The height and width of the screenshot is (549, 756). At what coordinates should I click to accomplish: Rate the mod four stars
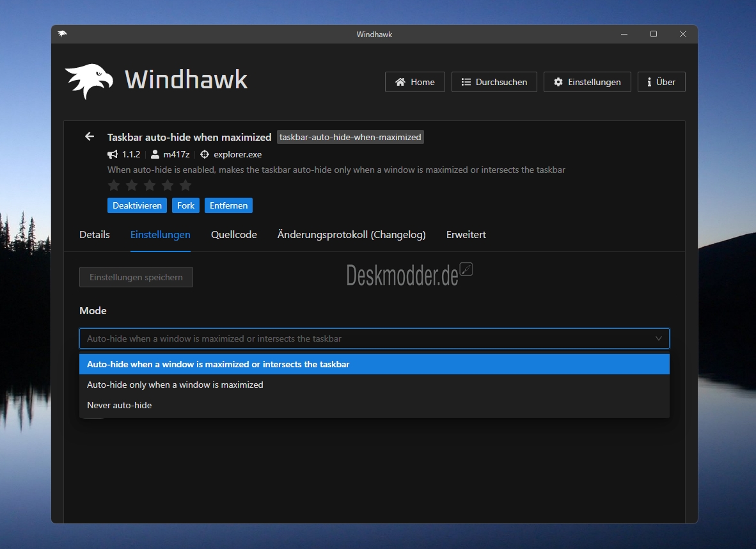[168, 186]
